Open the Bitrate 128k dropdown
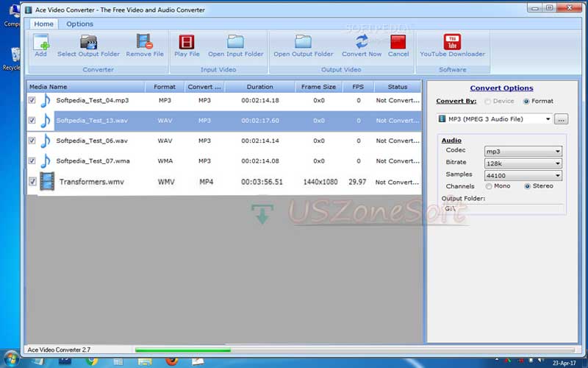 tap(523, 163)
